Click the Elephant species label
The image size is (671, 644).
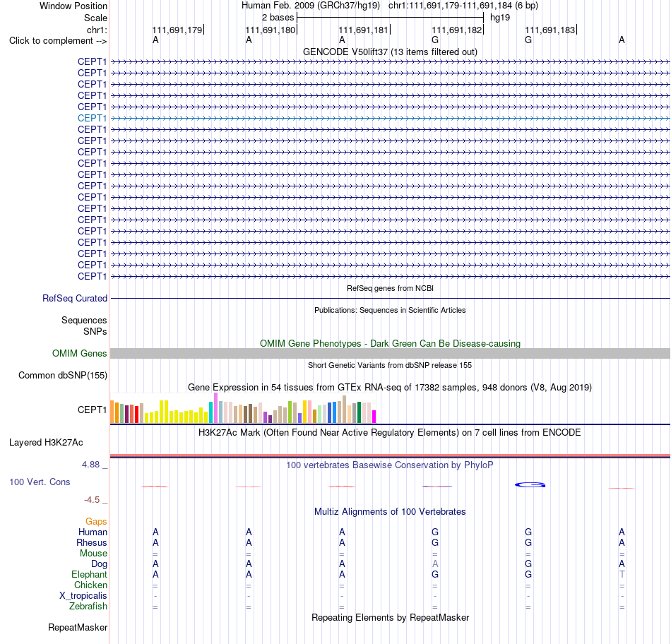89,575
